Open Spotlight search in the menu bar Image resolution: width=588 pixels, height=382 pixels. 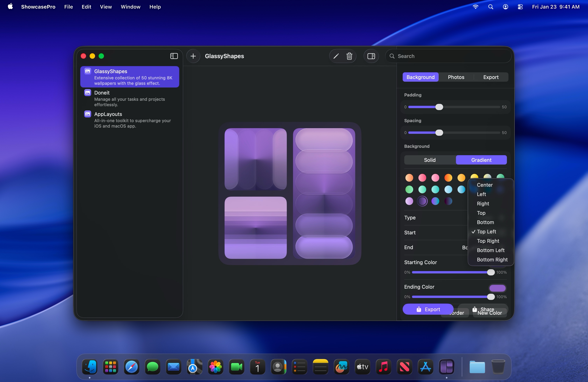[x=491, y=7]
